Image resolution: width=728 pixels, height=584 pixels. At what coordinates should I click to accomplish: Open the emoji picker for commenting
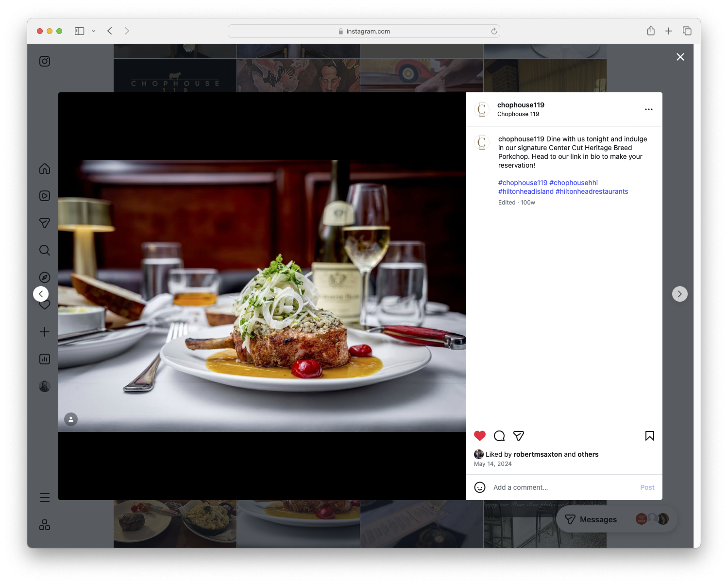(480, 487)
